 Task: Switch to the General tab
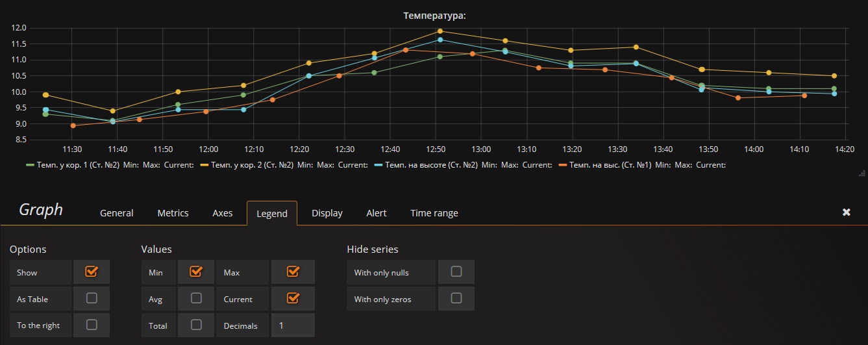click(117, 213)
